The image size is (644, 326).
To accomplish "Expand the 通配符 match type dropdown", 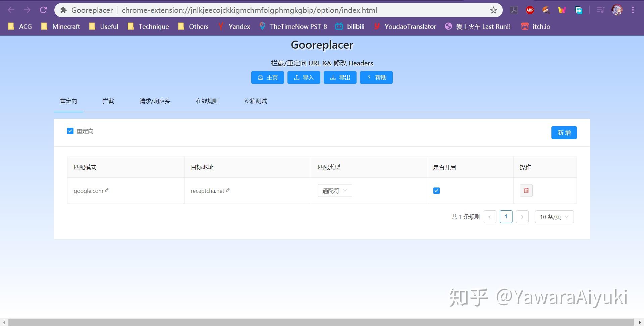I will tap(335, 191).
